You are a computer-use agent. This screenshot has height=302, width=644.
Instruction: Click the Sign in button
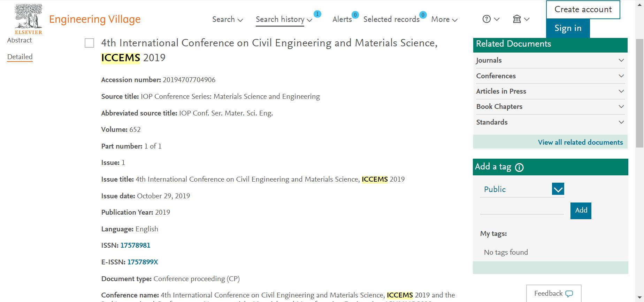(568, 28)
